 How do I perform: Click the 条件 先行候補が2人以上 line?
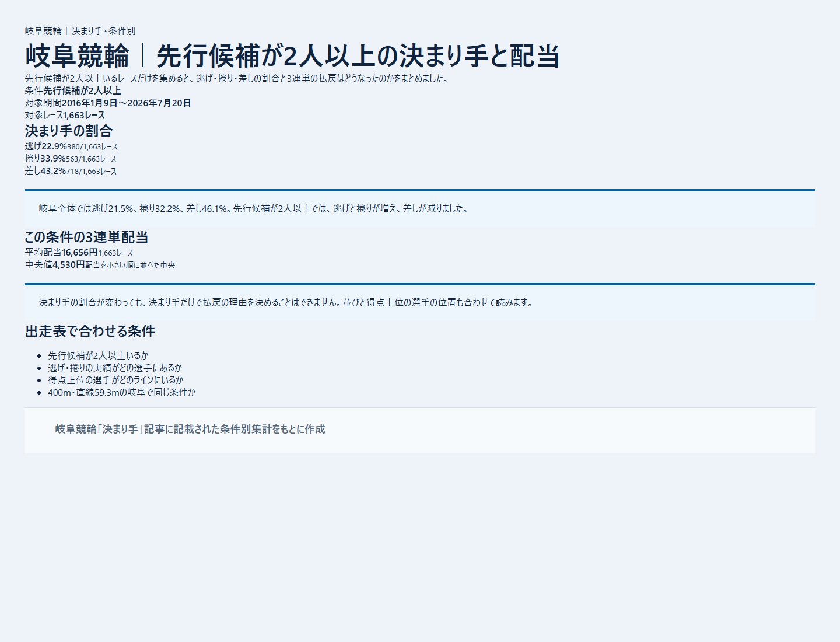[x=73, y=90]
